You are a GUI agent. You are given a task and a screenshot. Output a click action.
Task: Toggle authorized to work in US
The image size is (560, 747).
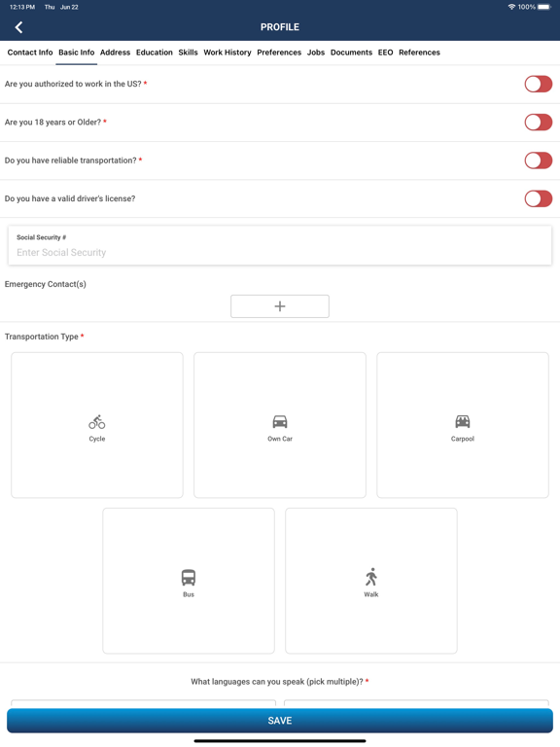538,84
